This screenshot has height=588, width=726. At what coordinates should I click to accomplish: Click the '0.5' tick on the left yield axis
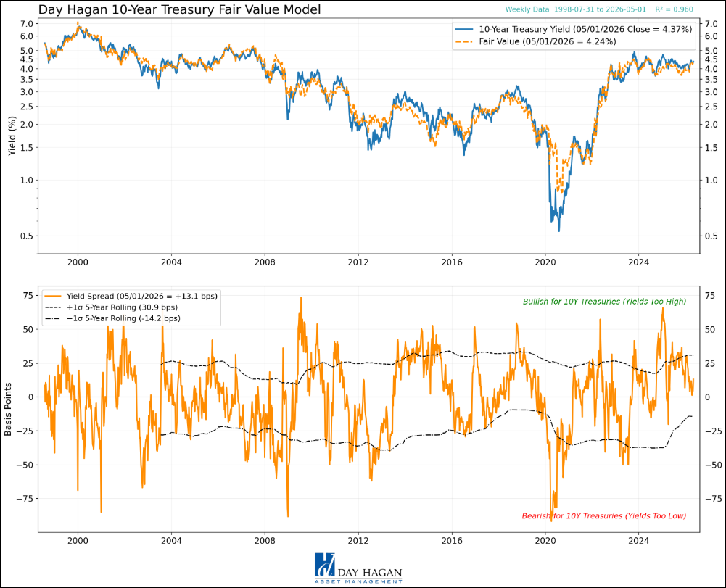pos(27,236)
